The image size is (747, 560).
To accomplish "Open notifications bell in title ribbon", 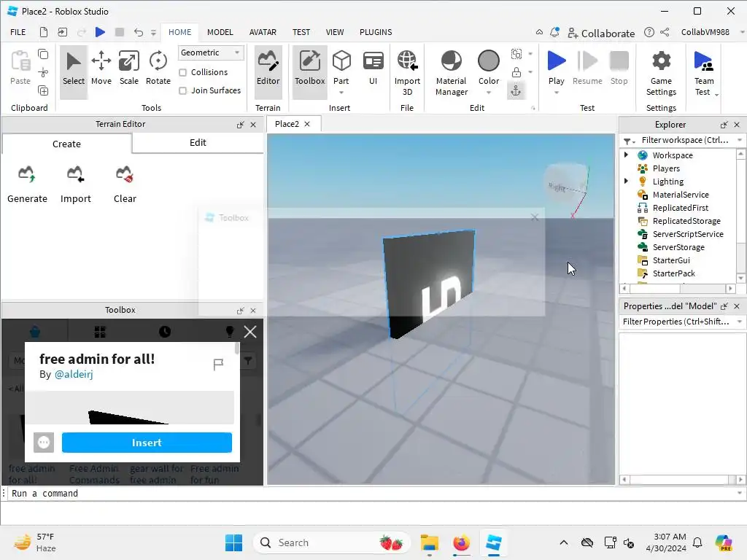I will click(554, 32).
